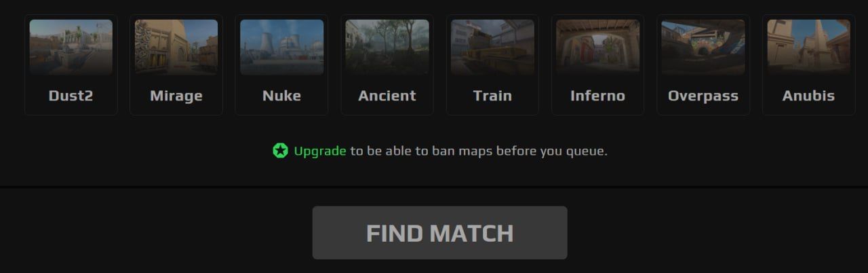This screenshot has width=868, height=273.
Task: Select the Ancient map thumbnail
Action: pyautogui.click(x=387, y=47)
